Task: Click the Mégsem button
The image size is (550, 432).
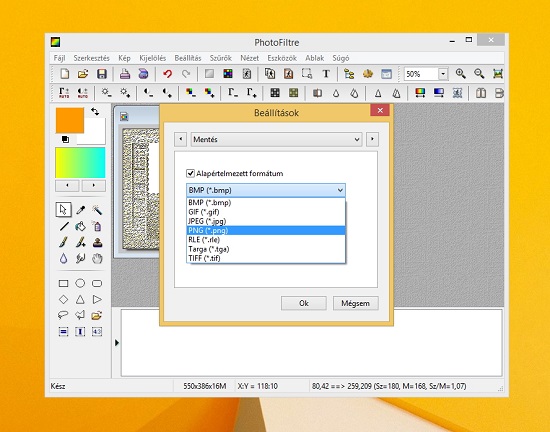Action: pos(356,303)
